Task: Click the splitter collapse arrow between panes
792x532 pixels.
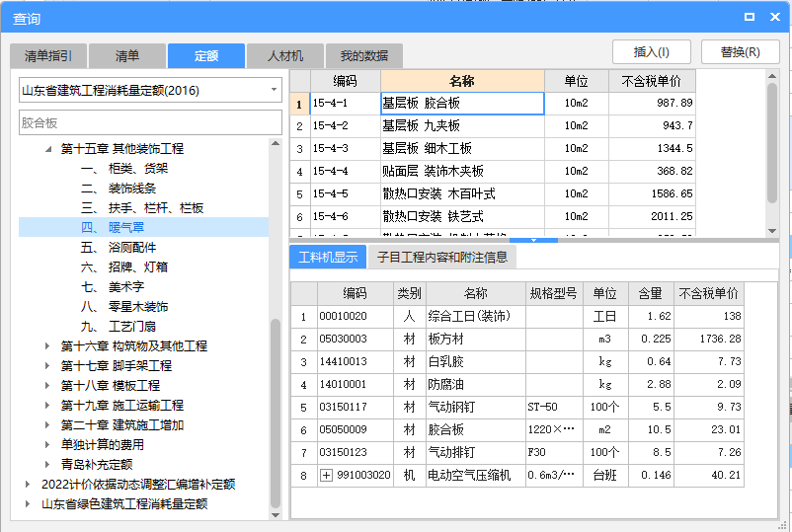Action: 533,240
